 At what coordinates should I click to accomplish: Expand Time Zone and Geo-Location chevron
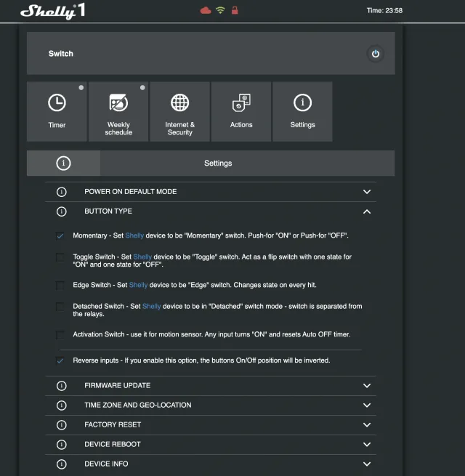(x=367, y=406)
